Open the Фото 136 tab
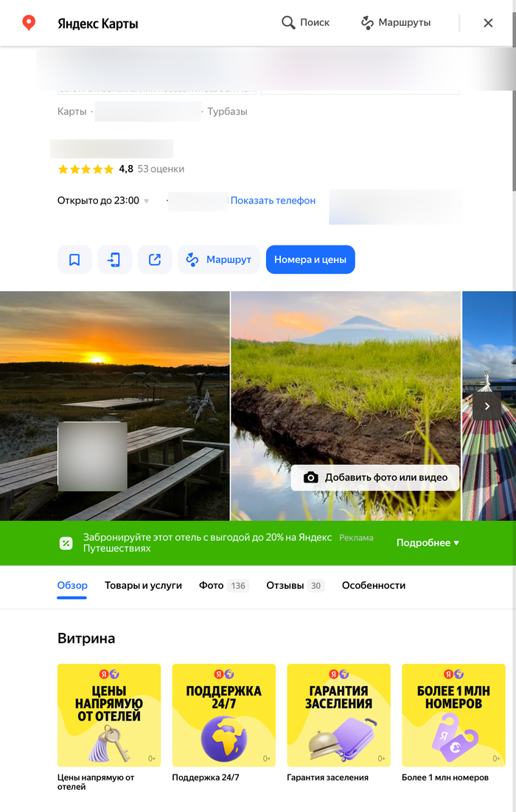The image size is (516, 812). [224, 586]
